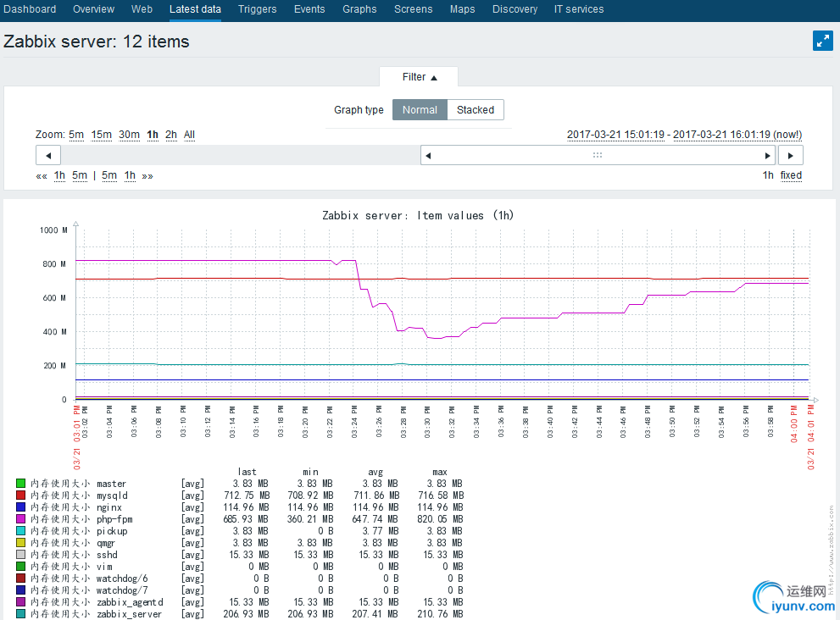Viewport: 840px width, 620px height.
Task: Open the Screens menu
Action: pos(413,9)
